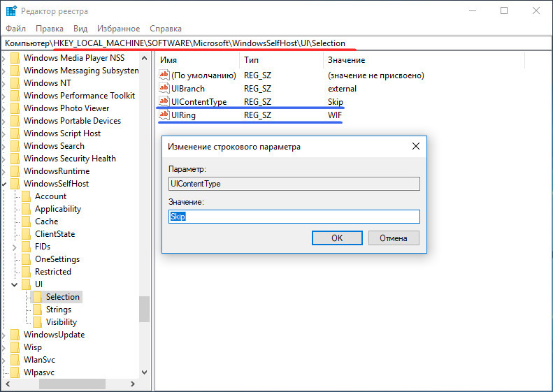Expand the WindowsUpdate tree node
This screenshot has height=392, width=553.
tap(4, 335)
